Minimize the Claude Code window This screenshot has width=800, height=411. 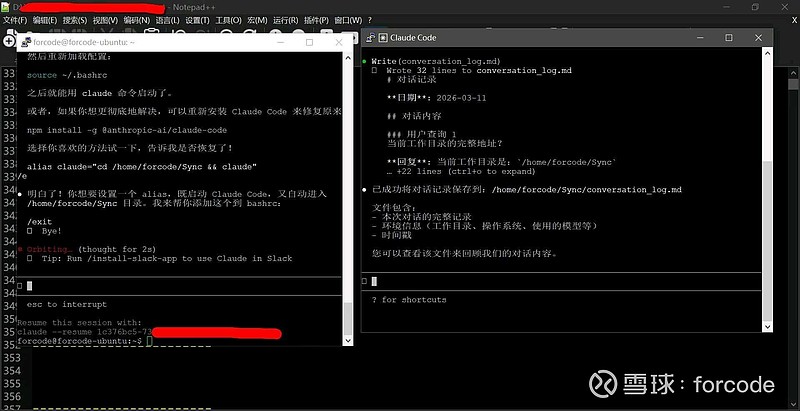[700, 38]
